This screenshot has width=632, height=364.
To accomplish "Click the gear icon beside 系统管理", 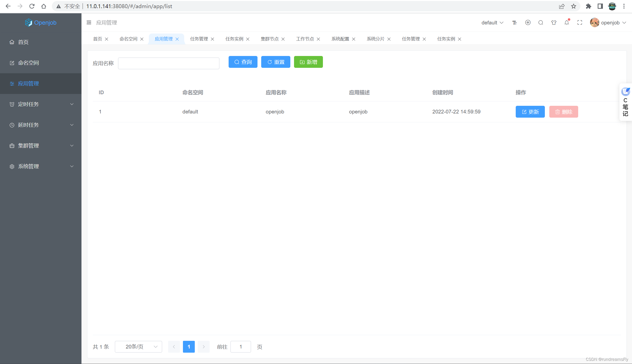I will click(x=12, y=166).
